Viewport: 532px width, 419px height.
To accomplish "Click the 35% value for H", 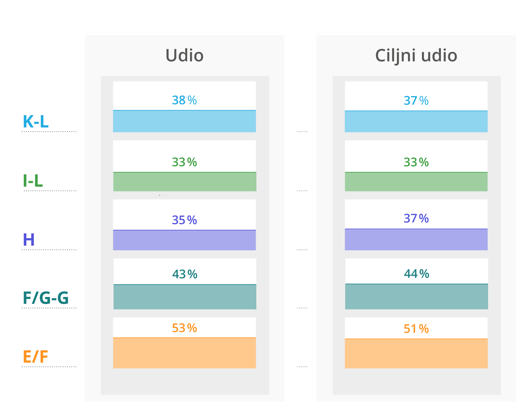I will pos(184,220).
